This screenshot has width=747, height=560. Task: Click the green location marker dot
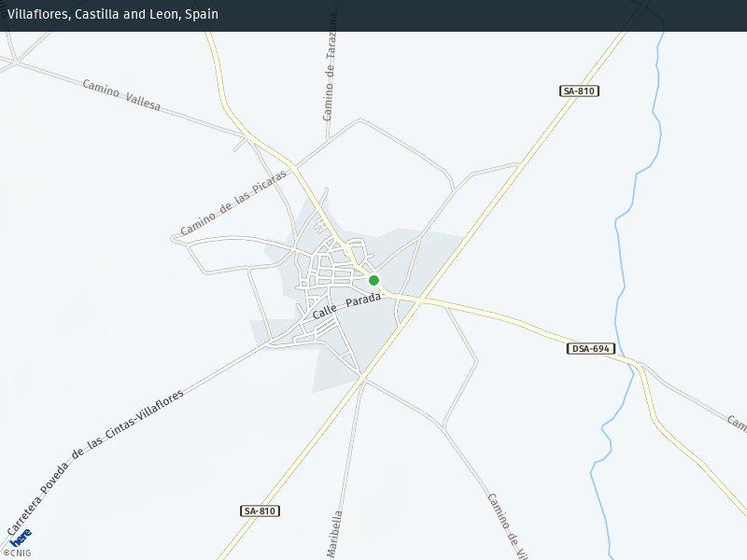pyautogui.click(x=373, y=280)
